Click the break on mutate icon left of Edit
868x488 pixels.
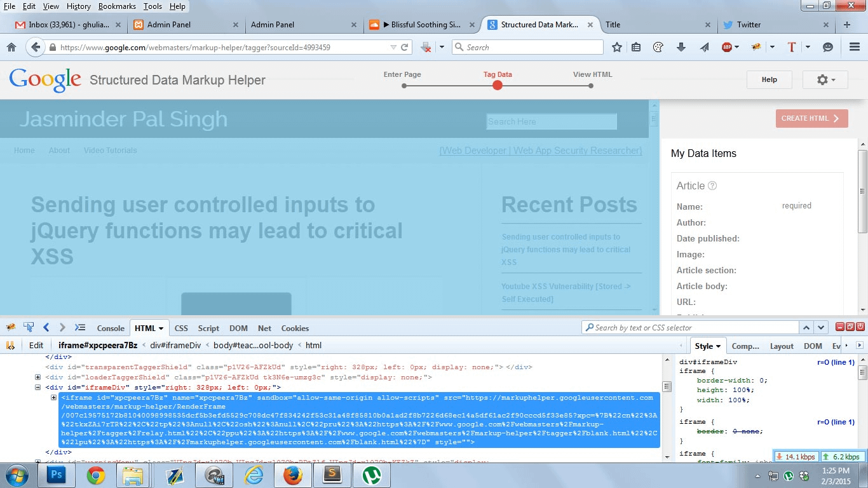point(11,345)
